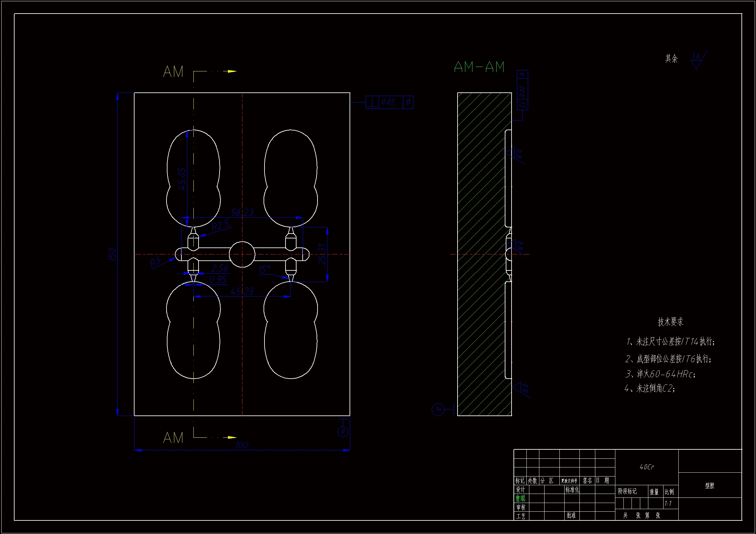
Task: Select the 45.23 dimension text
Action: pos(242,291)
